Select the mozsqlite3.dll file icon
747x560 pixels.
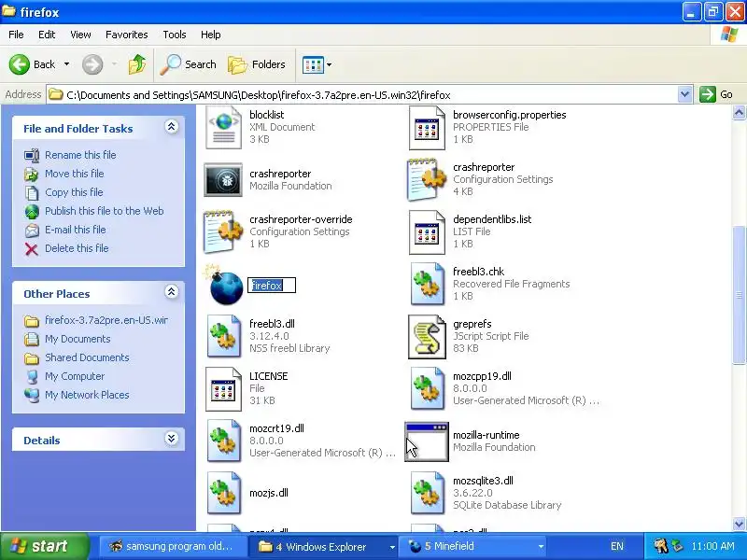pyautogui.click(x=427, y=494)
